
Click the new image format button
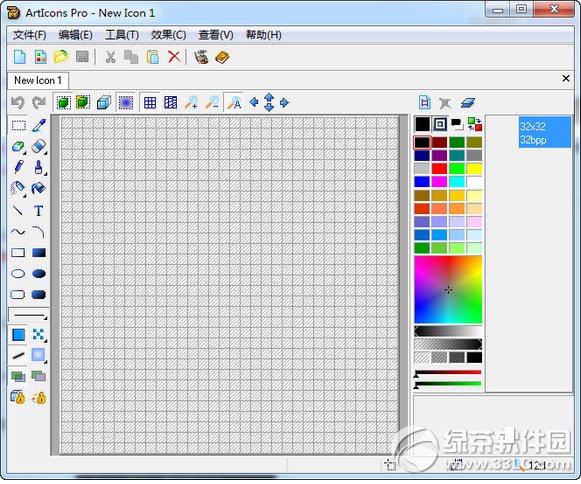click(x=425, y=103)
